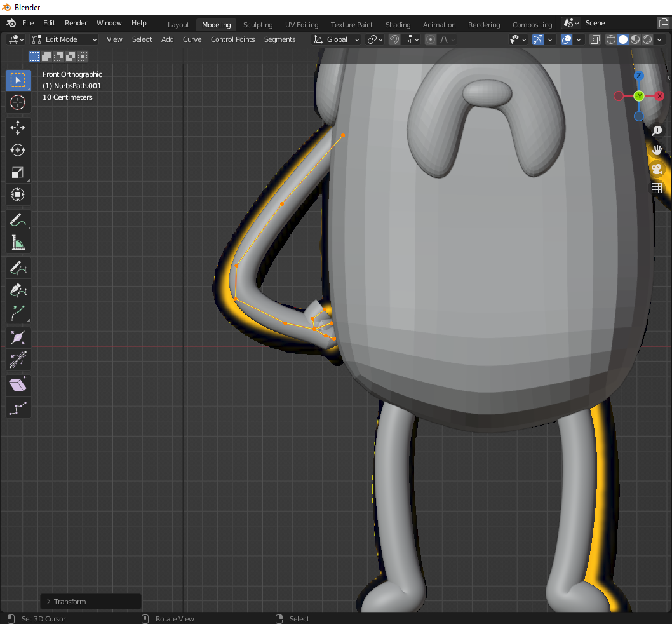
Task: Switch to the Sculpting workspace tab
Action: [x=258, y=25]
